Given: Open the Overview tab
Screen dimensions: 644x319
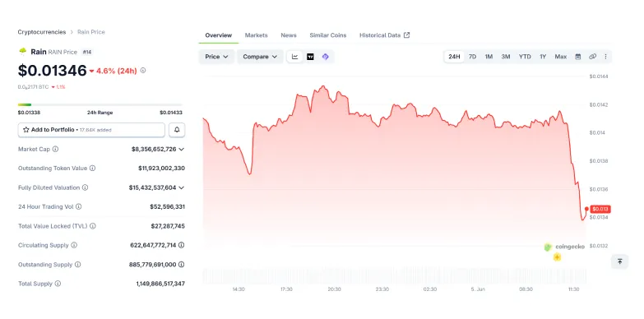Looking at the screenshot, I should pos(219,35).
